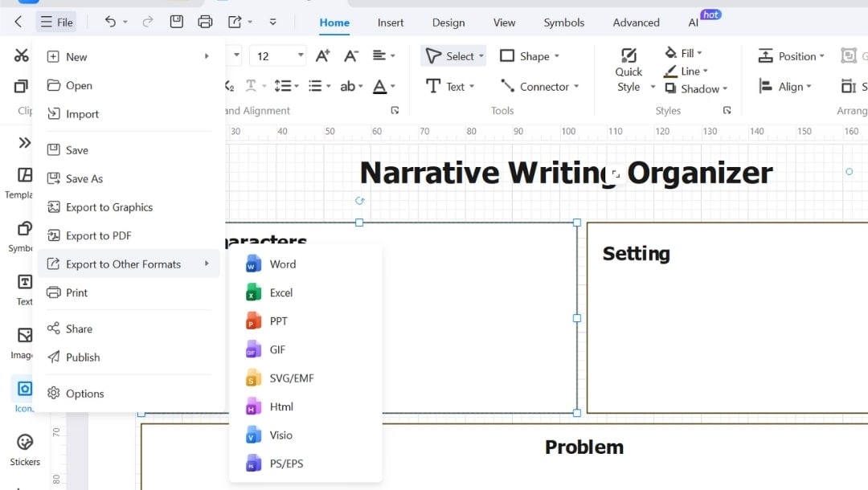Click the redo arrow icon
This screenshot has width=868, height=490.
point(147,22)
